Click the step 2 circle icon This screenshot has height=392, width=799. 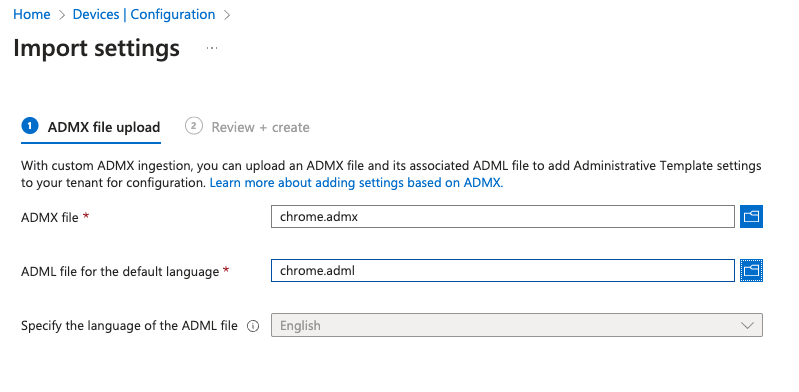click(x=194, y=126)
